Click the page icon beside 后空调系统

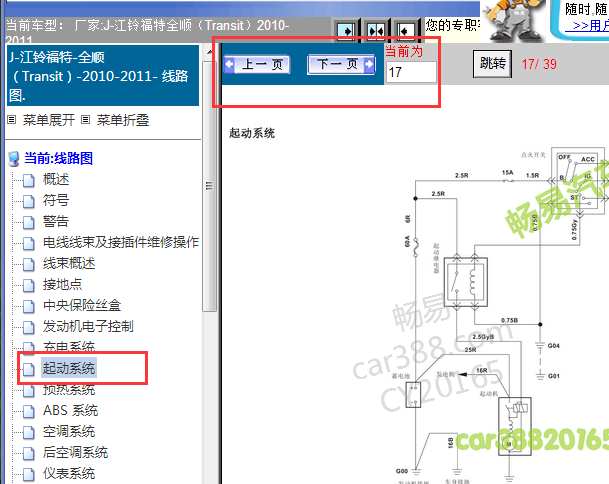pyautogui.click(x=28, y=453)
